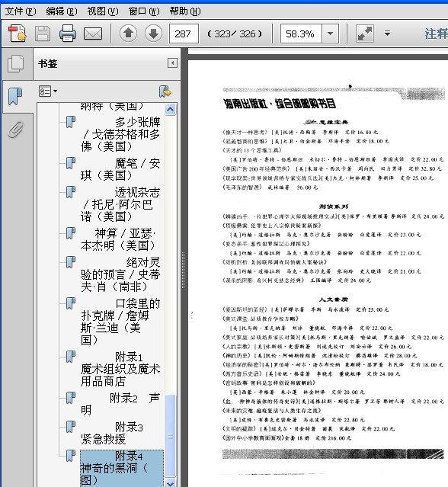The height and width of the screenshot is (487, 448).
Task: Go to the next page with the down arrow
Action: pyautogui.click(x=153, y=33)
